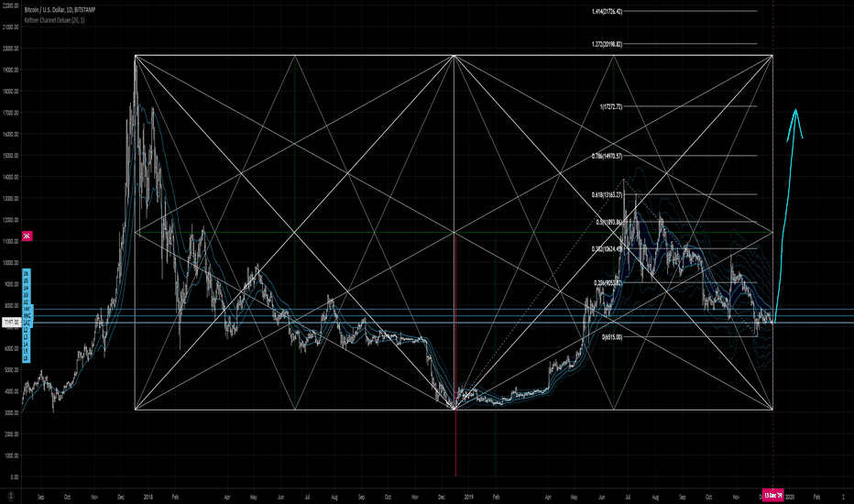Image resolution: width=854 pixels, height=504 pixels.
Task: Click the blue pivot-level label strip on price axis
Action: (x=26, y=315)
